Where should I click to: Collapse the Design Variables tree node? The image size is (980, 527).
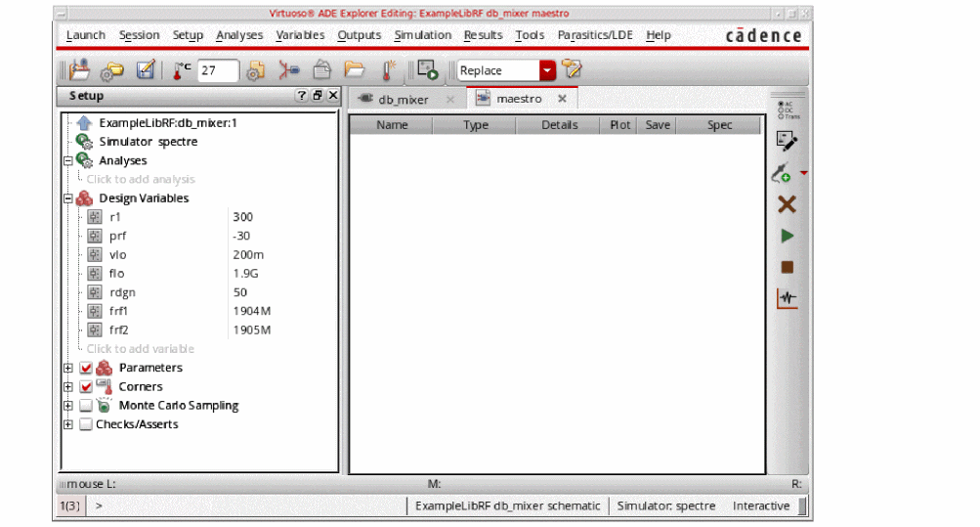coord(68,198)
